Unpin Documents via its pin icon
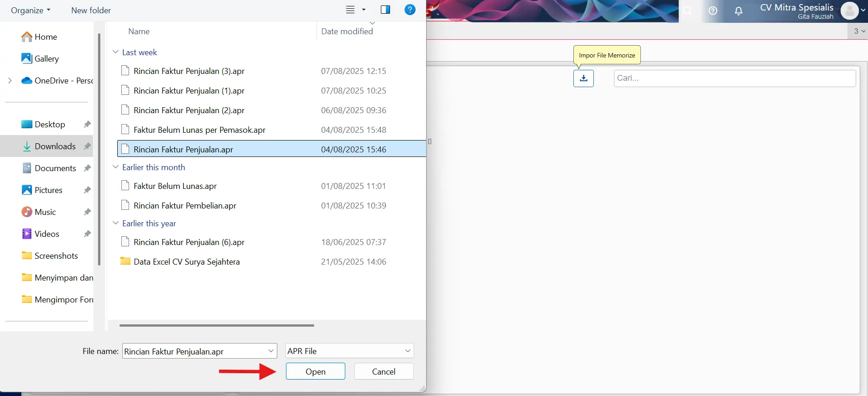 (x=87, y=168)
